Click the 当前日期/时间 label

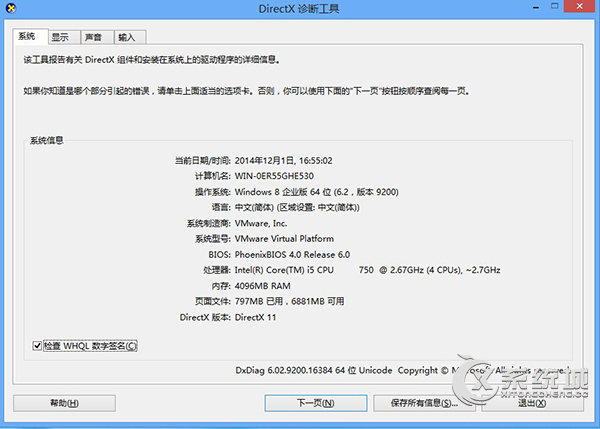[x=203, y=160]
